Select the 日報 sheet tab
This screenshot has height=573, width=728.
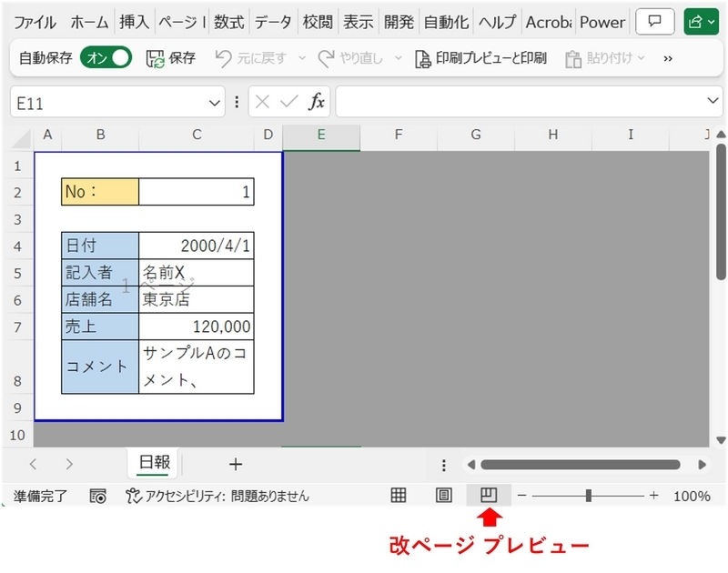coord(152,463)
